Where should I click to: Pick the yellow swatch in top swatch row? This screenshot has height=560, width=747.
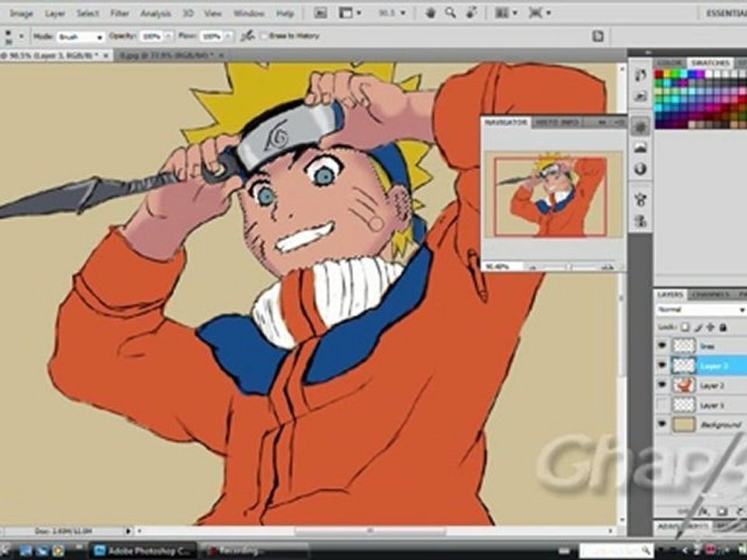(x=668, y=75)
